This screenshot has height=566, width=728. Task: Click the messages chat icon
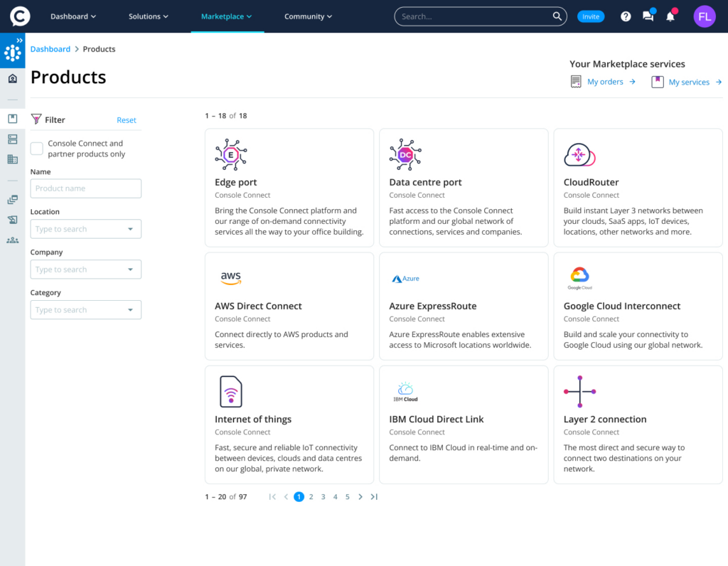[648, 16]
